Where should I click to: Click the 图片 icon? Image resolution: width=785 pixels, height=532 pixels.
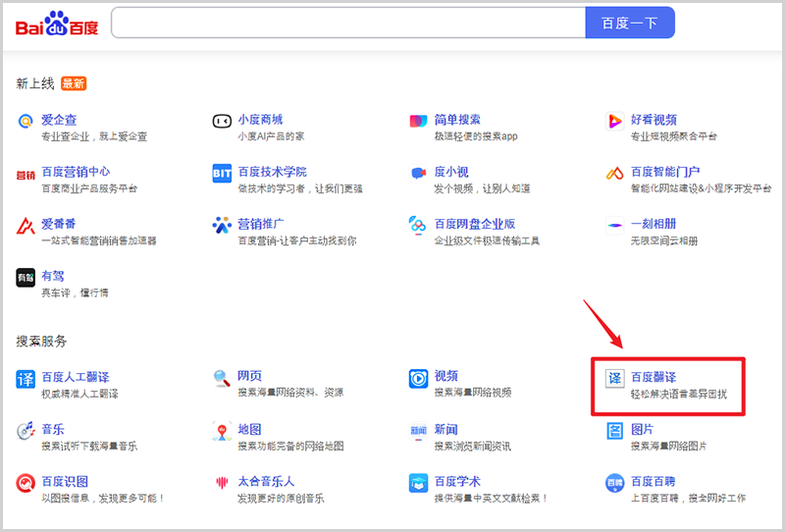615,430
